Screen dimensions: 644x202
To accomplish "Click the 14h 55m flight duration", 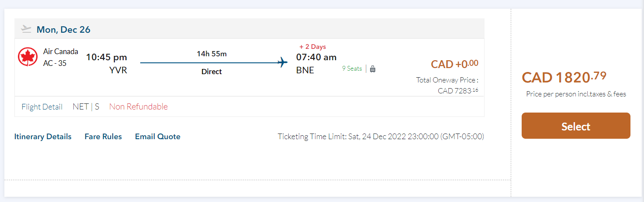I will pyautogui.click(x=211, y=54).
